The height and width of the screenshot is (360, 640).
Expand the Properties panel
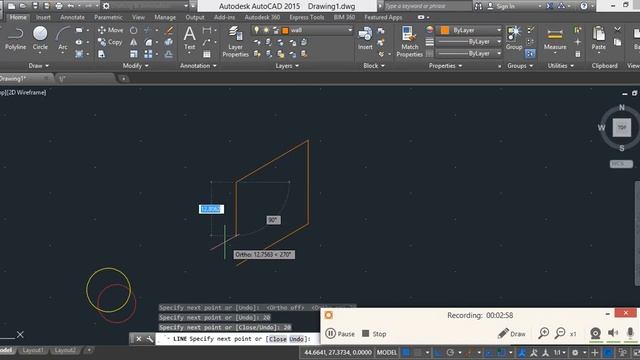pos(445,66)
